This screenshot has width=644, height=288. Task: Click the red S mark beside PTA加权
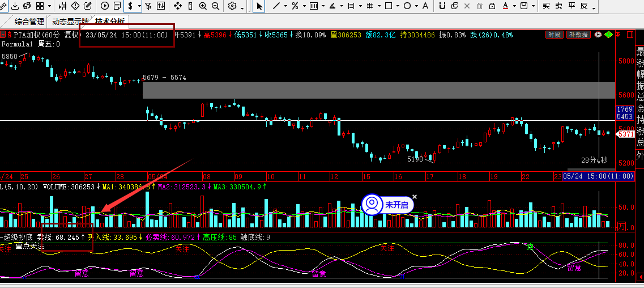point(8,35)
